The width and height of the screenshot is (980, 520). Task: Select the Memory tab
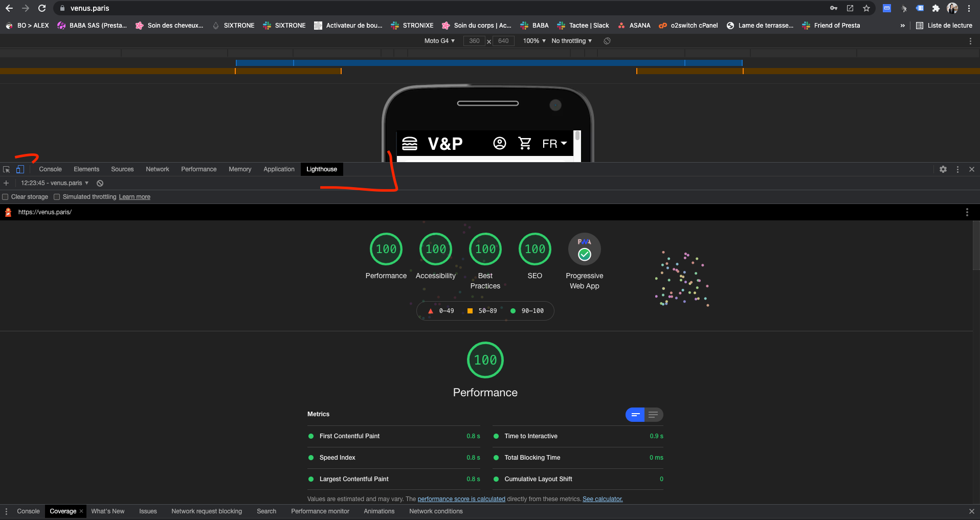click(240, 169)
